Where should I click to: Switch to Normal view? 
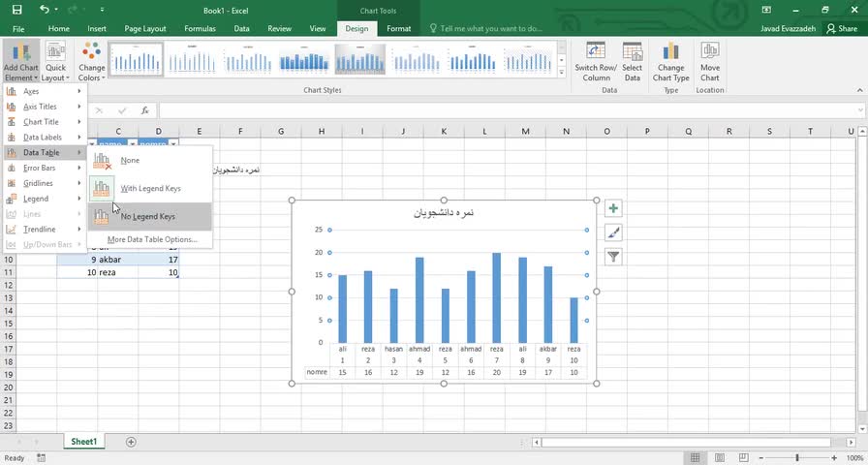(x=695, y=458)
